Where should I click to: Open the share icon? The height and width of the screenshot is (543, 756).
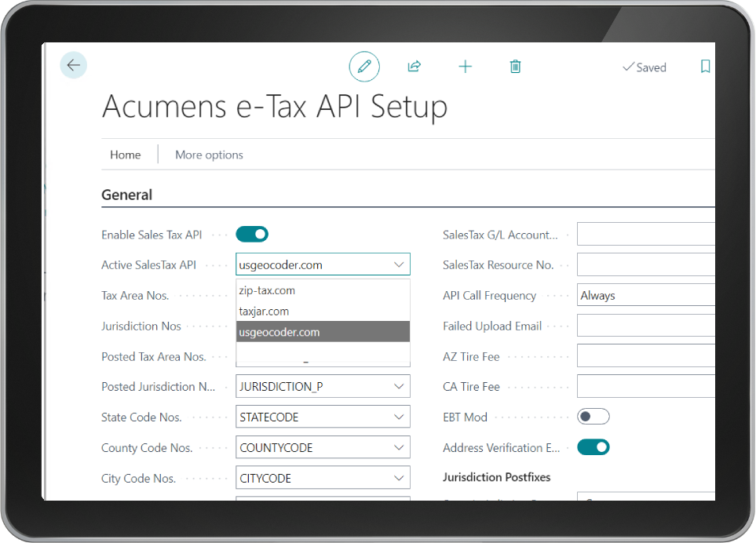(415, 67)
